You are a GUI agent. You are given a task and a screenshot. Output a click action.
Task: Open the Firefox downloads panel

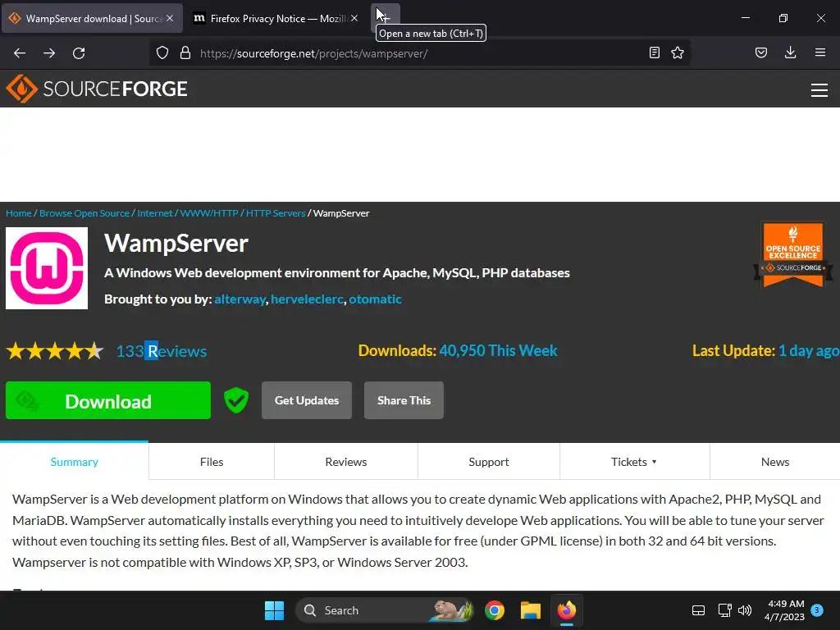tap(790, 53)
